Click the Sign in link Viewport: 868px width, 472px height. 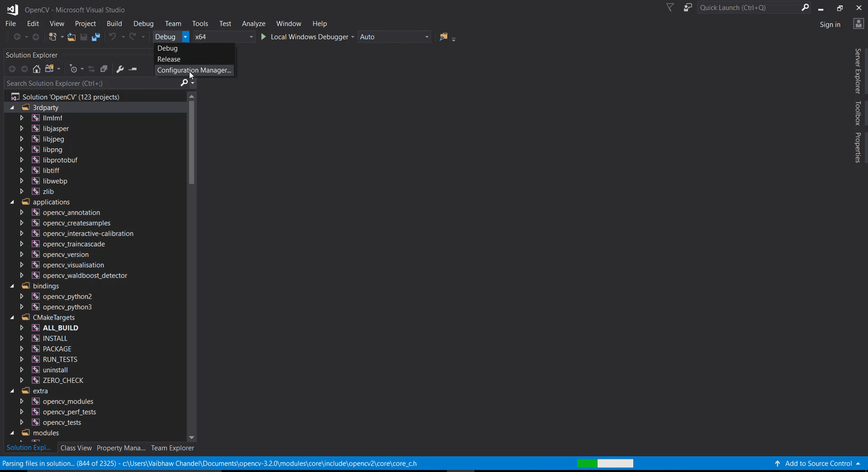[830, 24]
